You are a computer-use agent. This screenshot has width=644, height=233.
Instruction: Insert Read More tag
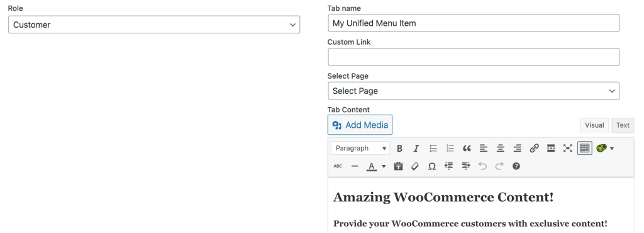click(551, 149)
